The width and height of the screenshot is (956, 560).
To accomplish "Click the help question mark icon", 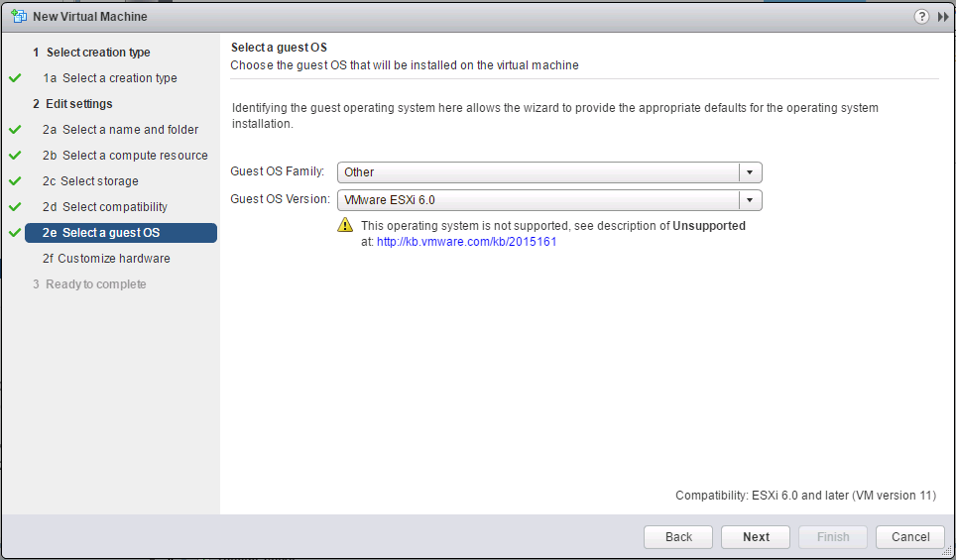I will point(921,17).
